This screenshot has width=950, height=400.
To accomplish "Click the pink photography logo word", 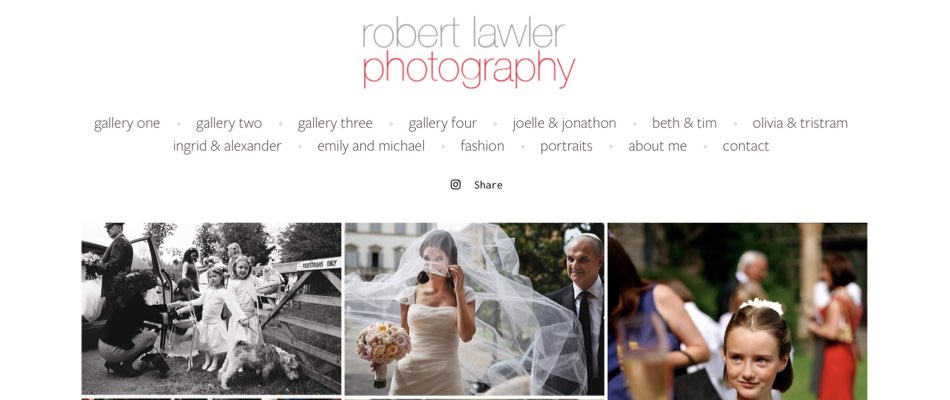I will coord(468,70).
